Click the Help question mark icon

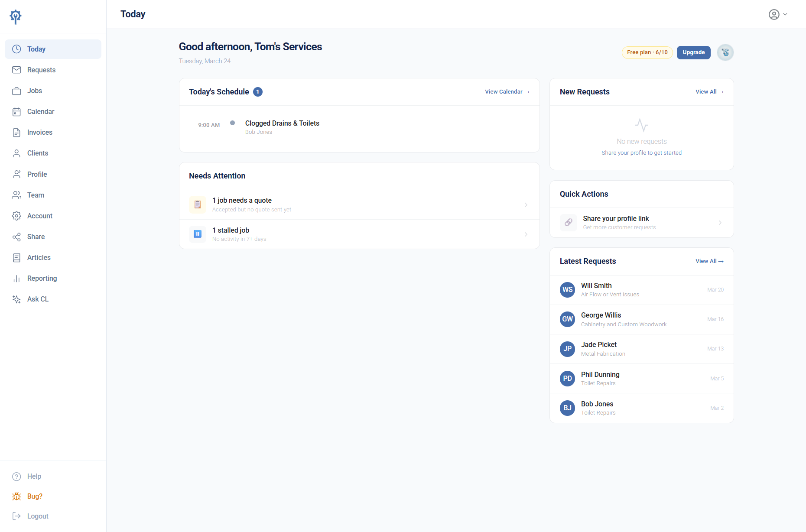[x=16, y=477]
